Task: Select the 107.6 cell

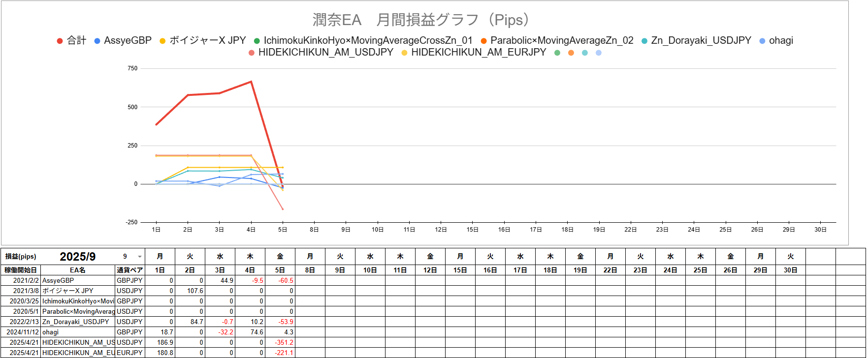Action: click(x=190, y=291)
